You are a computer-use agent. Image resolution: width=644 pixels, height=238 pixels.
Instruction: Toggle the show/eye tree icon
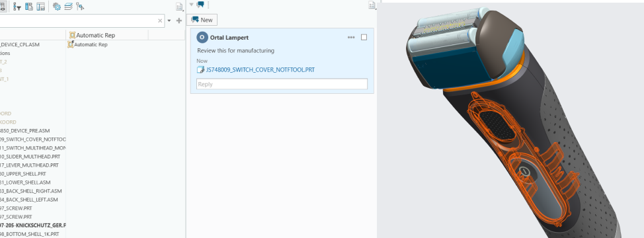(3, 7)
